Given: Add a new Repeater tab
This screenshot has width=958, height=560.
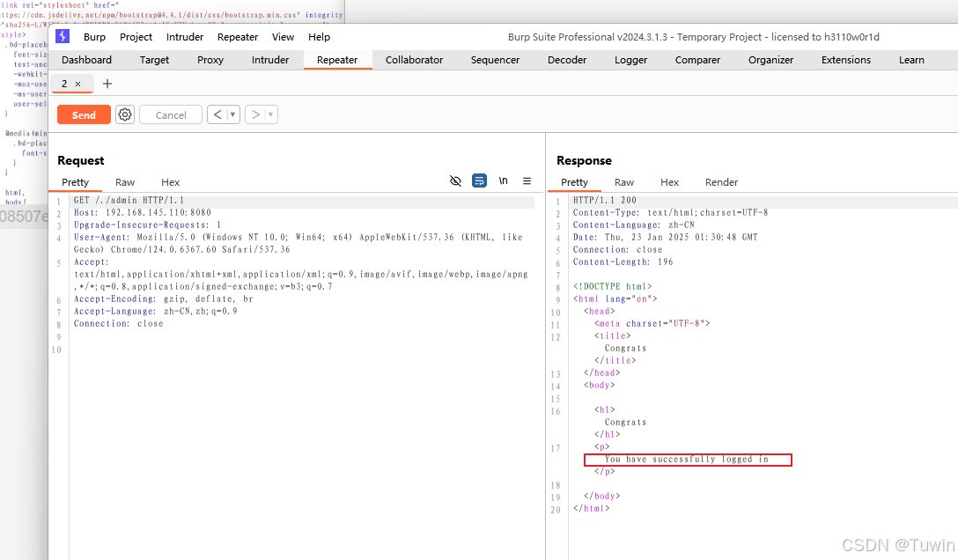Looking at the screenshot, I should point(107,84).
